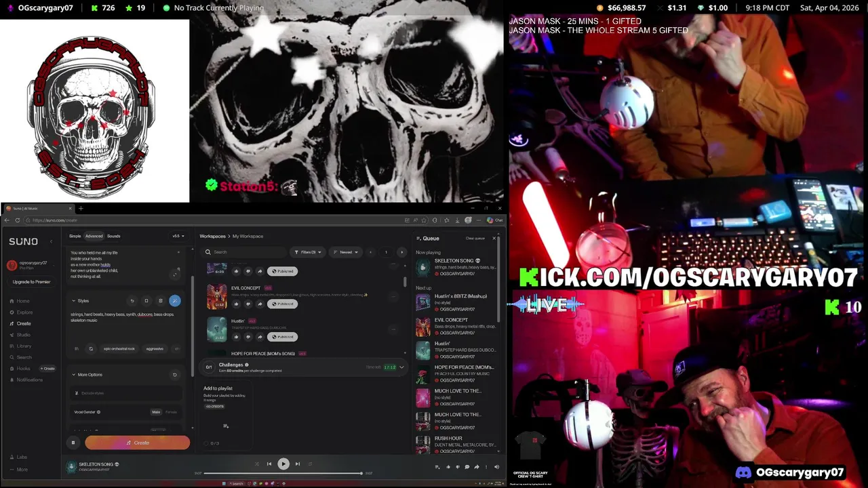This screenshot has height=488, width=868.
Task: Share the EVIL CONCEPT song
Action: (x=259, y=304)
